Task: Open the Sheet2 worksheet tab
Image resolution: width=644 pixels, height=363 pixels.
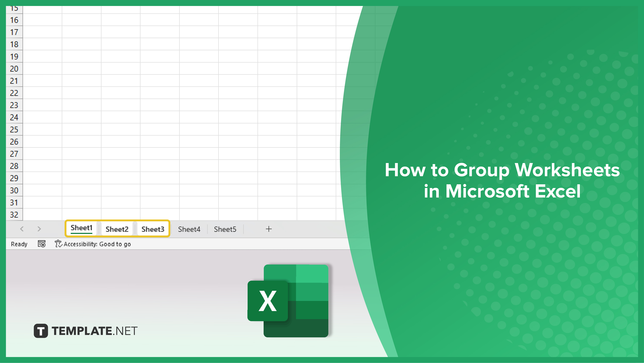Action: [x=117, y=229]
